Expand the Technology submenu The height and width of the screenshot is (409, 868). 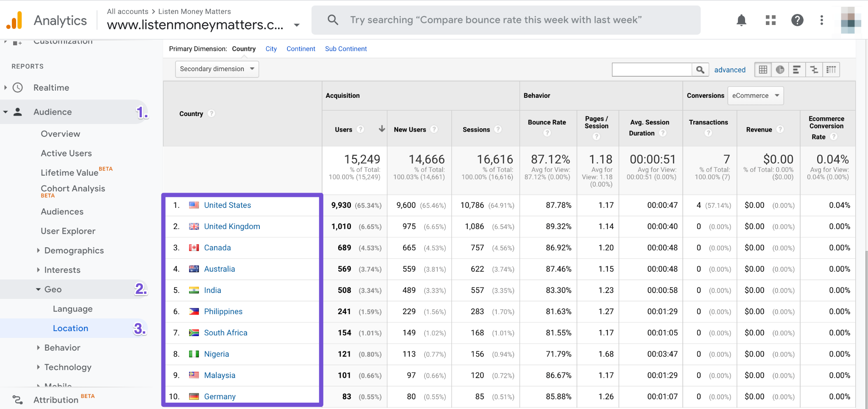pos(38,367)
